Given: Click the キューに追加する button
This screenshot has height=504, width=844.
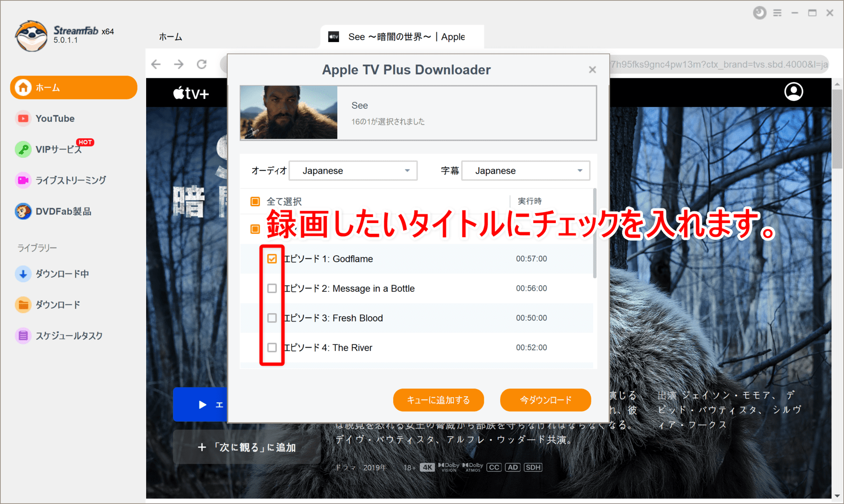Looking at the screenshot, I should [x=438, y=400].
